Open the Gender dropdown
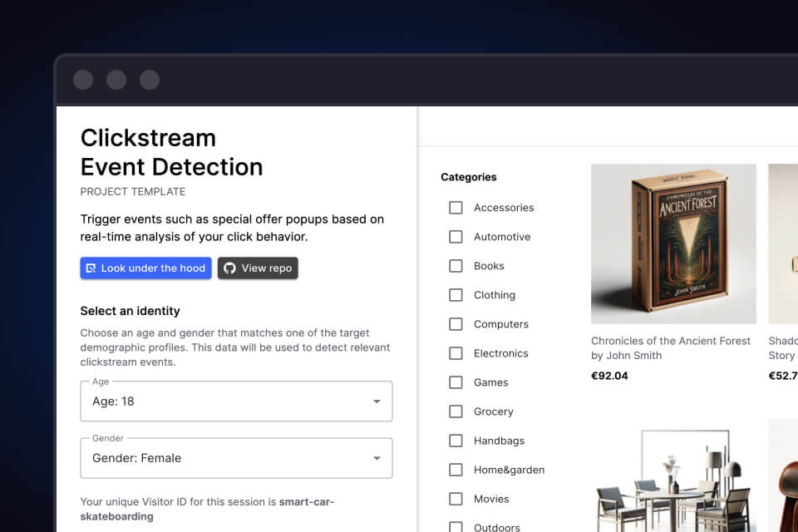Viewport: 798px width, 532px height. coord(236,458)
